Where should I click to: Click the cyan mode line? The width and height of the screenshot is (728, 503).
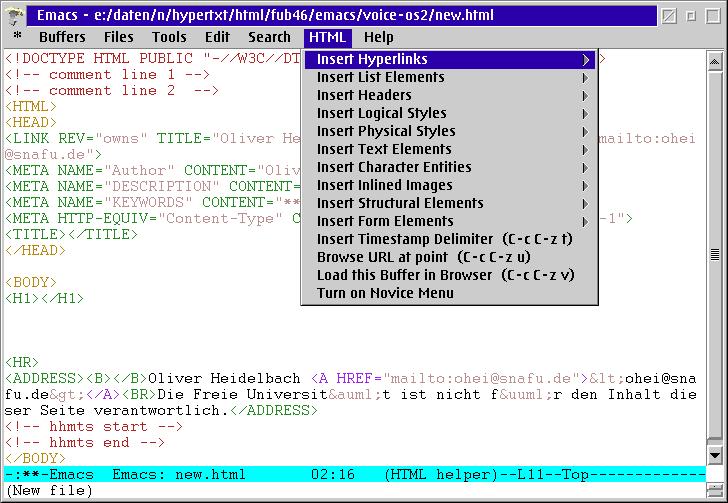355,474
